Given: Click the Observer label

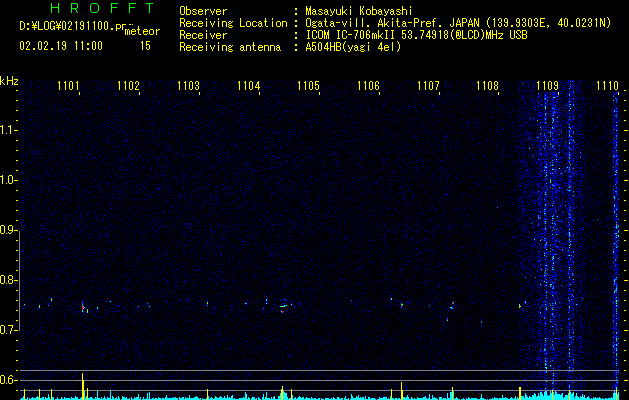Looking at the screenshot, I should (x=203, y=11).
